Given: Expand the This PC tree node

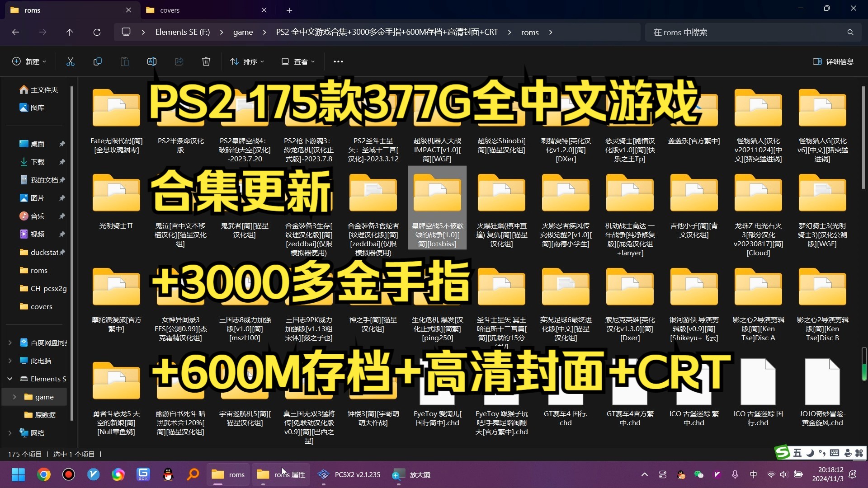Looking at the screenshot, I should (x=10, y=361).
